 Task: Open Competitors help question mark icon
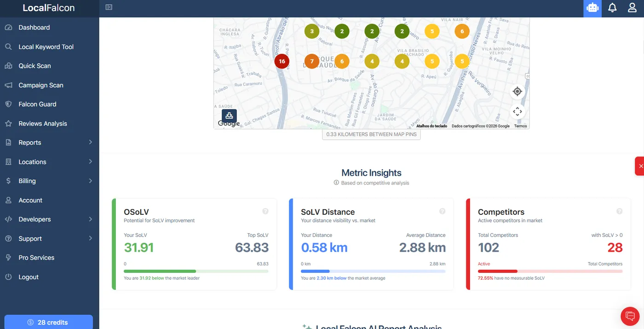point(620,211)
